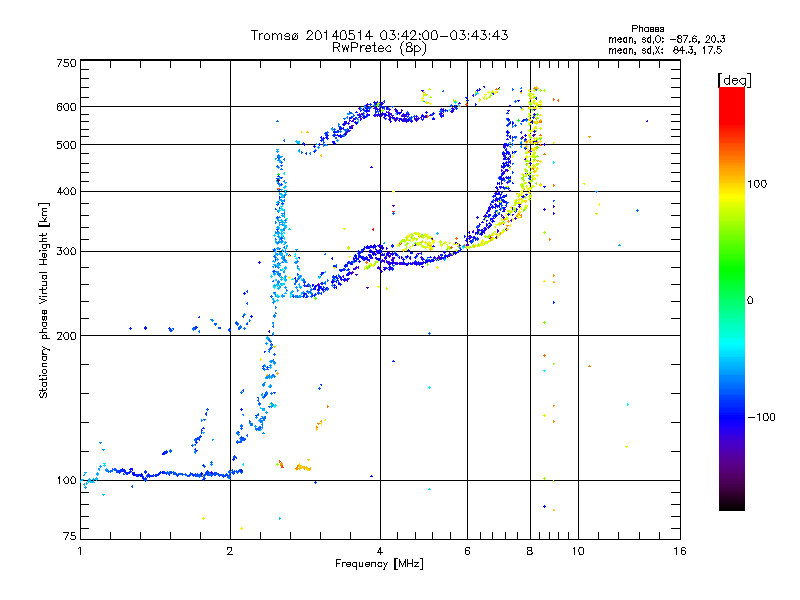Screen dimensions: 800x600
Task: Select the 'mean, sd,X: 84.3, 17.5' line
Action: [x=665, y=50]
